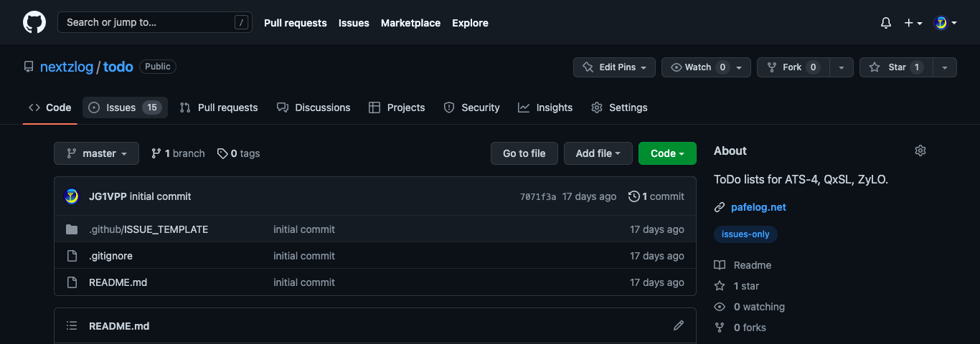Image resolution: width=980 pixels, height=344 pixels.
Task: View the 1 commit history
Action: [x=656, y=196]
